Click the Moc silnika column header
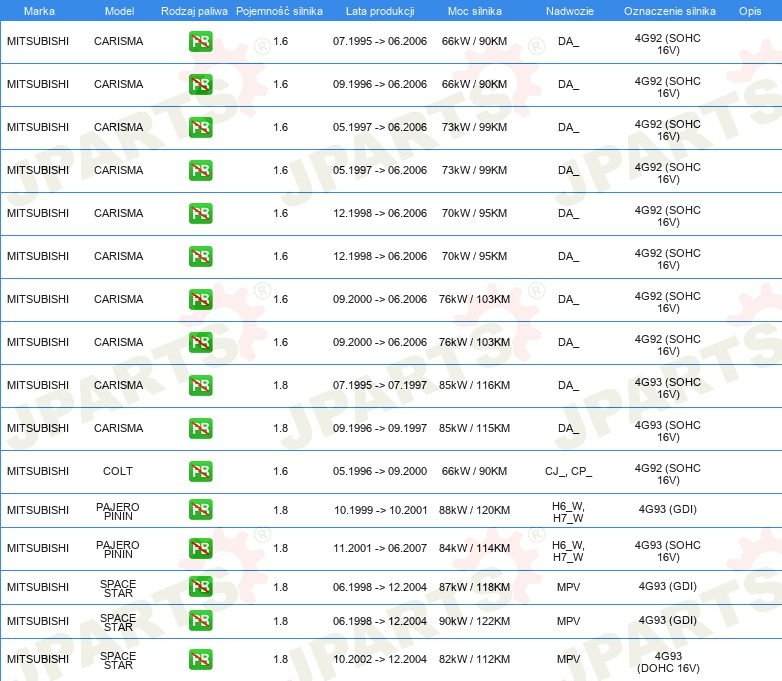Image resolution: width=782 pixels, height=681 pixels. (475, 11)
